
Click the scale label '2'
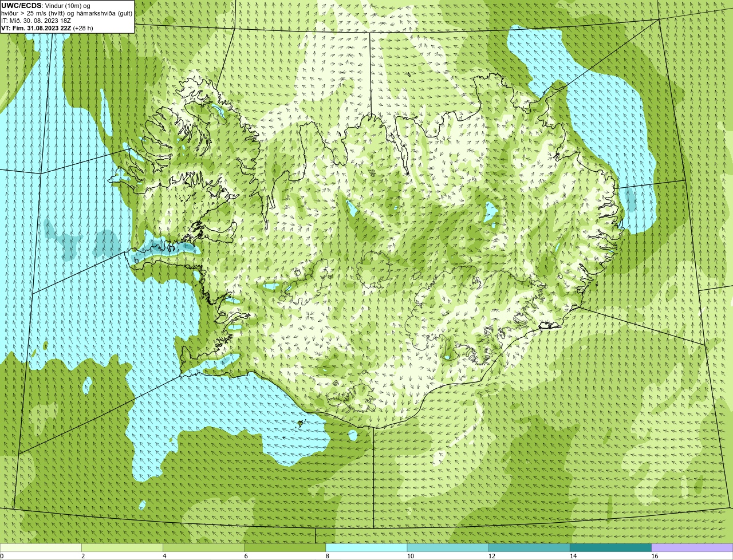pyautogui.click(x=83, y=556)
